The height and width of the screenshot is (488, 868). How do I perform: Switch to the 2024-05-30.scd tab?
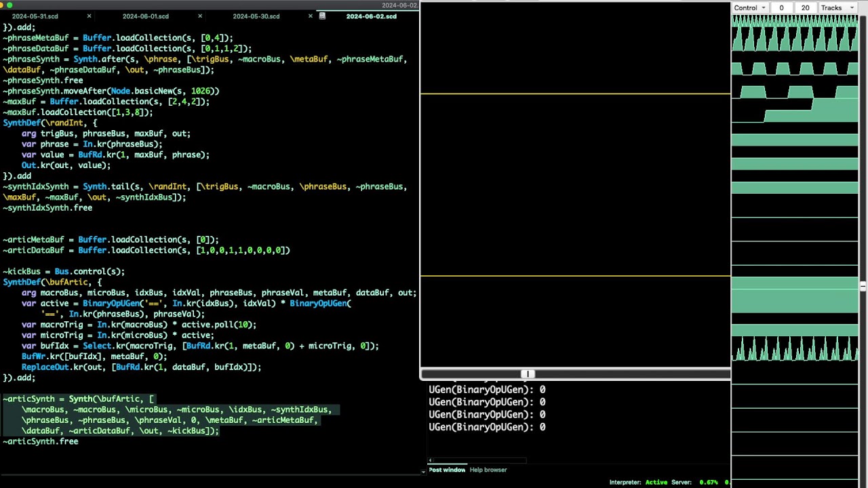pyautogui.click(x=256, y=16)
